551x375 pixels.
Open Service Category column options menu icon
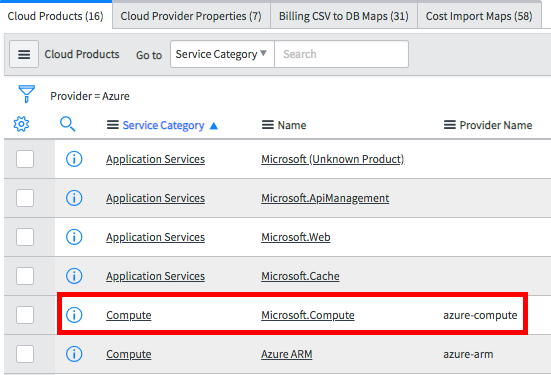pyautogui.click(x=113, y=125)
